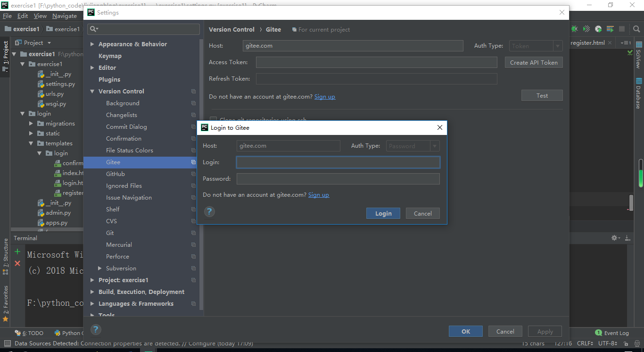Click the green inspection checkmark in editor

tap(630, 52)
